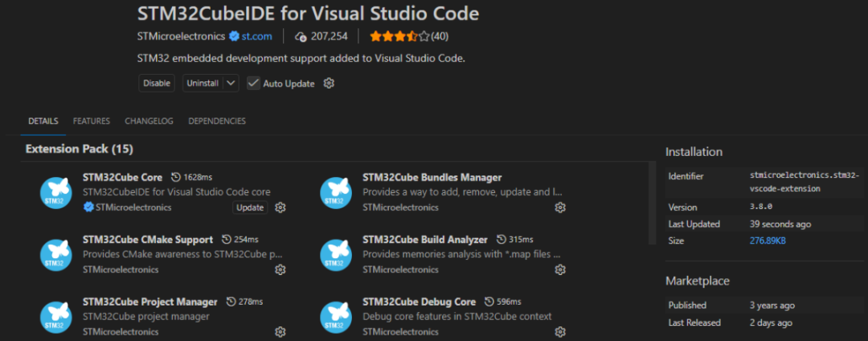The image size is (868, 341).
Task: Click the STM32Cube Bundles Manager title
Action: (x=432, y=177)
